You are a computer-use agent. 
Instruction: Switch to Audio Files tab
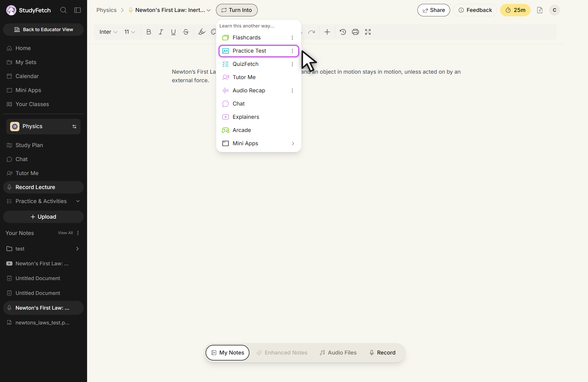pyautogui.click(x=338, y=353)
